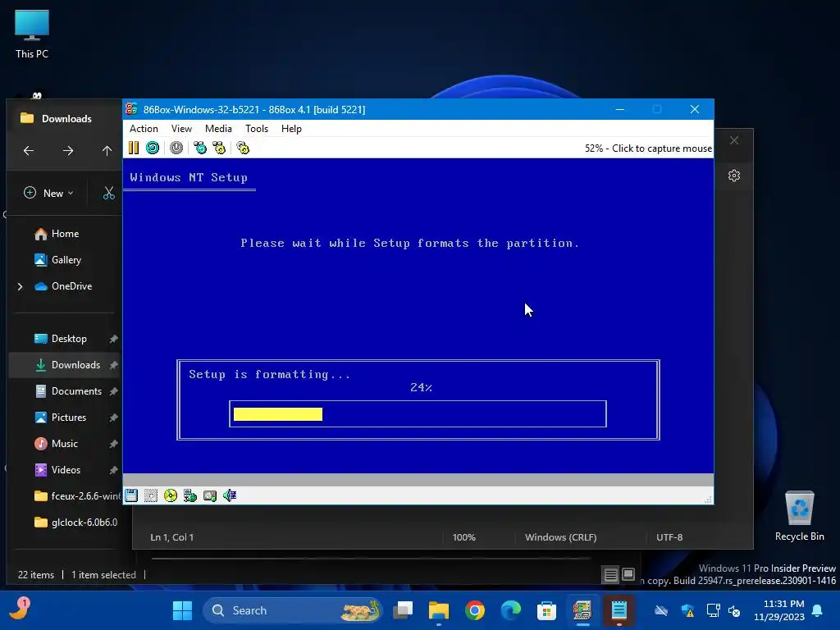The width and height of the screenshot is (840, 630).
Task: Click the ACPI shutdown power icon
Action: click(176, 148)
